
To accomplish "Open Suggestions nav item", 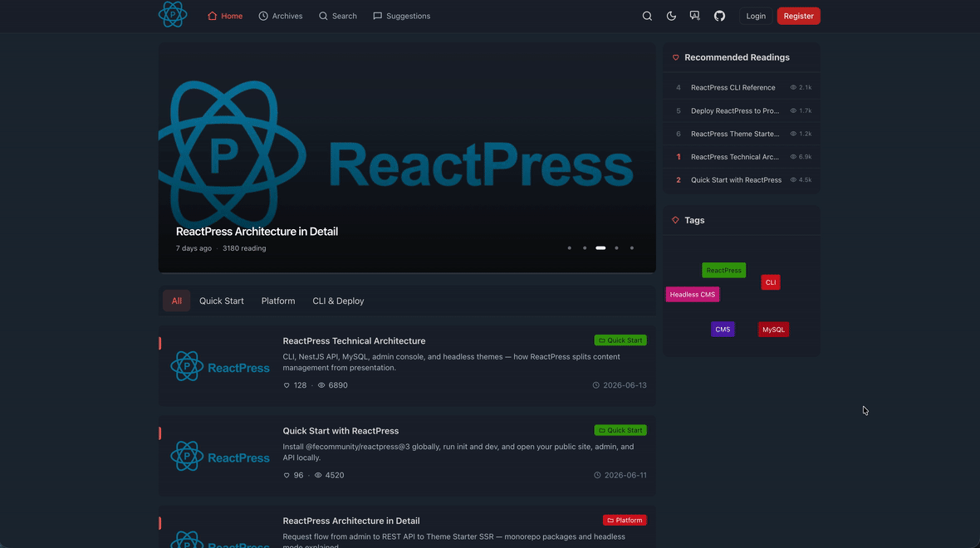I will 401,17.
